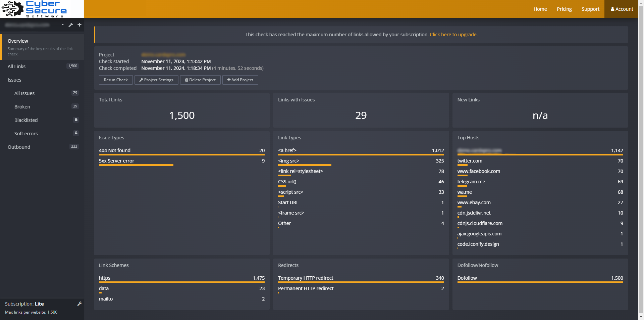Select the Overview sidebar item
Image resolution: width=644 pixels, height=320 pixels.
point(42,47)
